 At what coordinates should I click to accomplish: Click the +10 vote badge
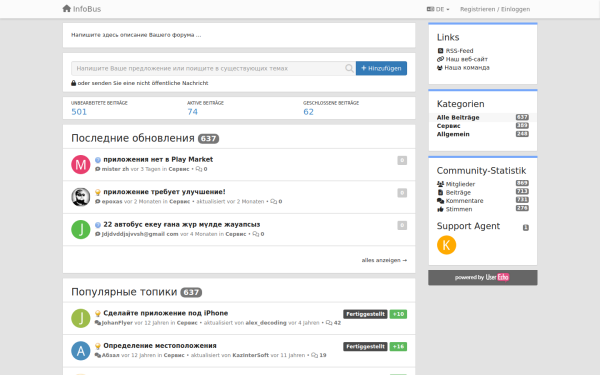tap(398, 314)
